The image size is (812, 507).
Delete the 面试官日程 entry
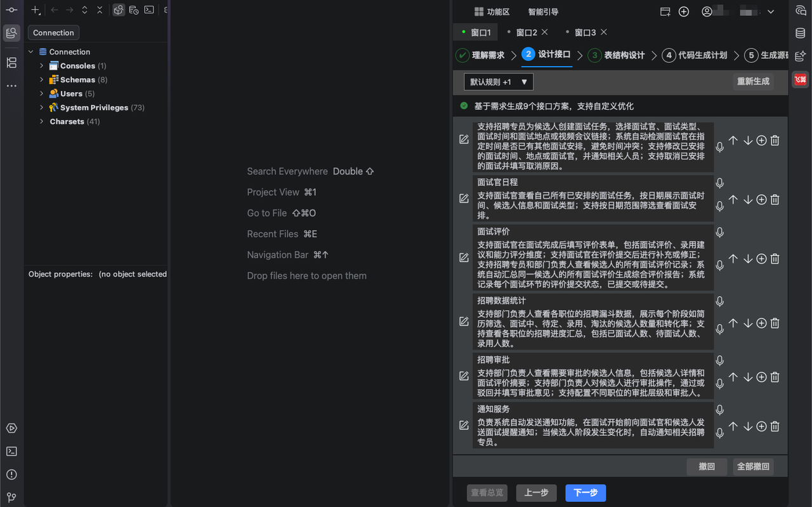point(775,199)
